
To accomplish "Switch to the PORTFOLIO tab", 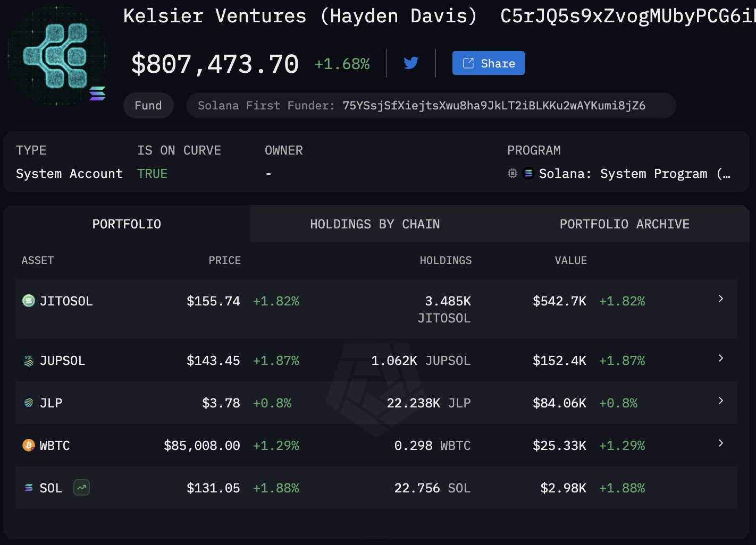I will pos(127,224).
